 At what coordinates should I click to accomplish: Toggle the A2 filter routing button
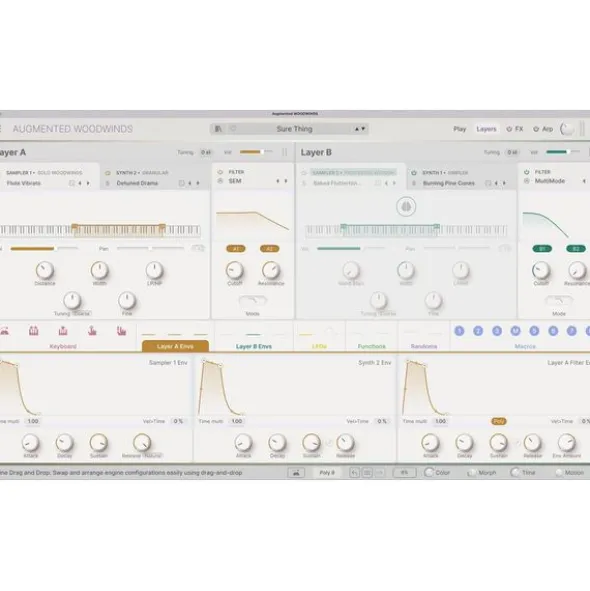[x=270, y=249]
